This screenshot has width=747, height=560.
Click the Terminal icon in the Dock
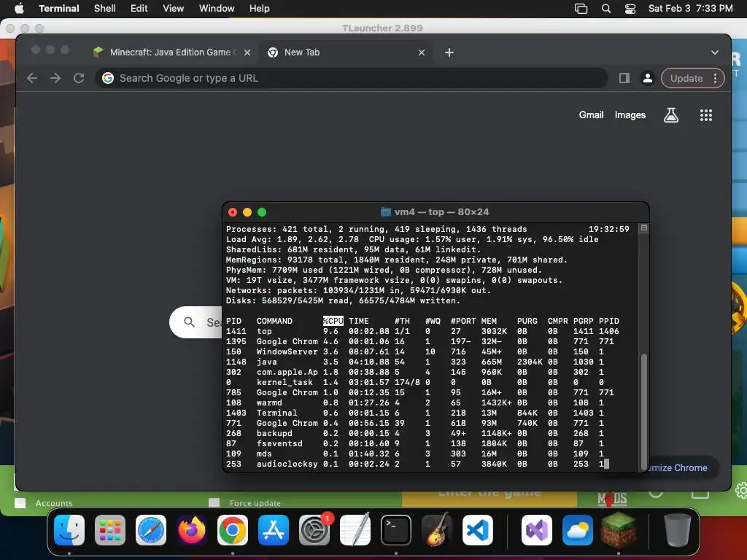(x=396, y=530)
